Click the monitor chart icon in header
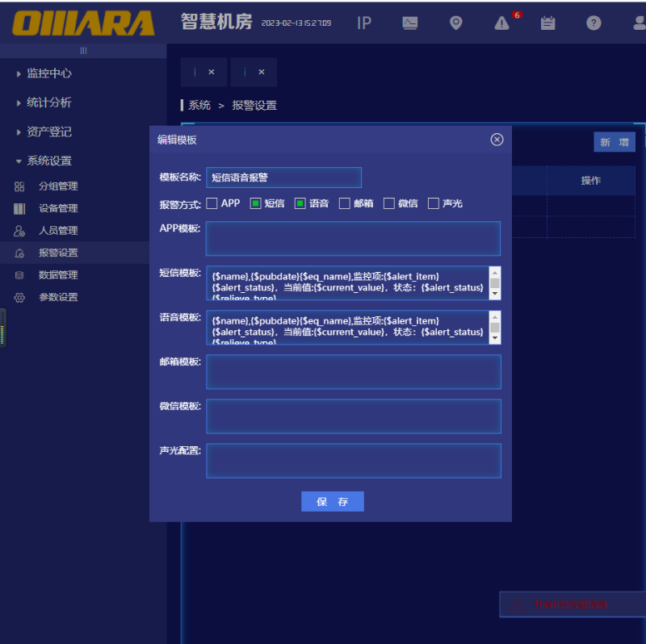The height and width of the screenshot is (644, 646). click(x=410, y=23)
